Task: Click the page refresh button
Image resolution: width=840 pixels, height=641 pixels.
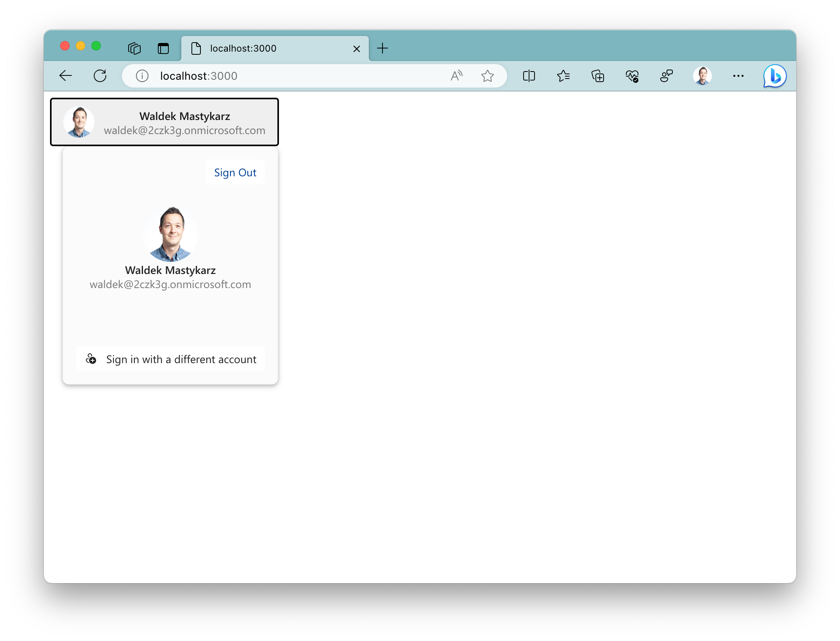Action: coord(100,75)
